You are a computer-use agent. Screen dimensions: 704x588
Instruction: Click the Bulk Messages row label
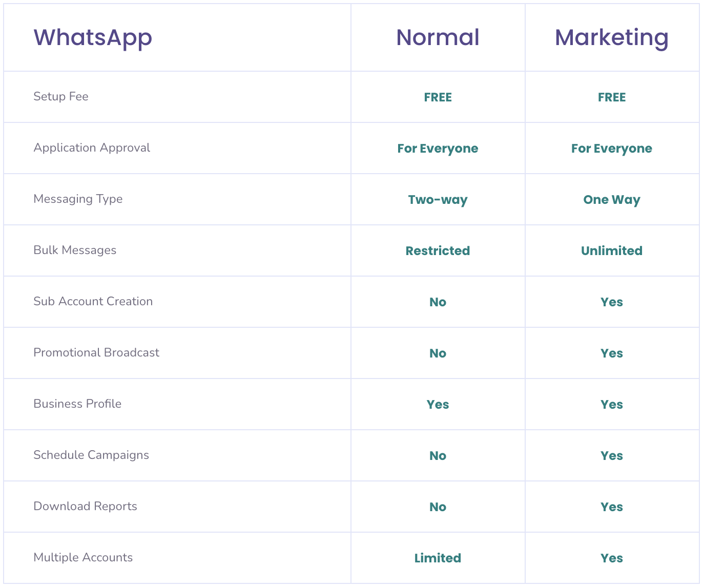point(75,250)
